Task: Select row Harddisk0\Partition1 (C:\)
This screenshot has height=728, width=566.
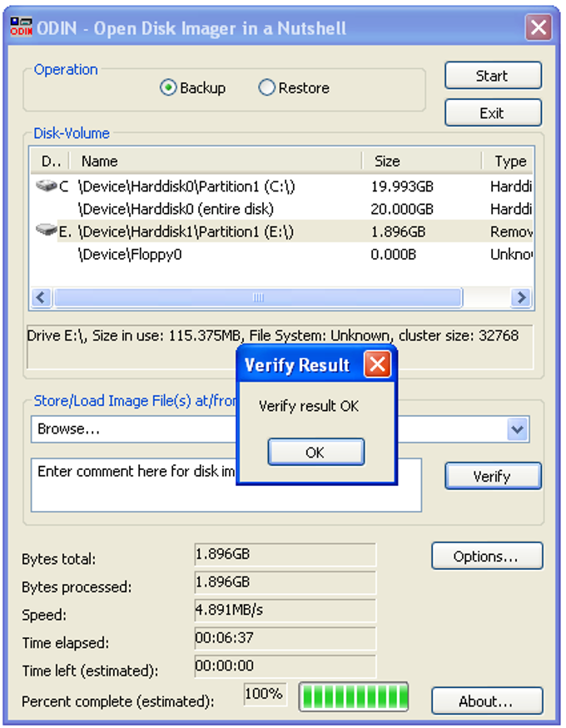Action: coord(282,186)
